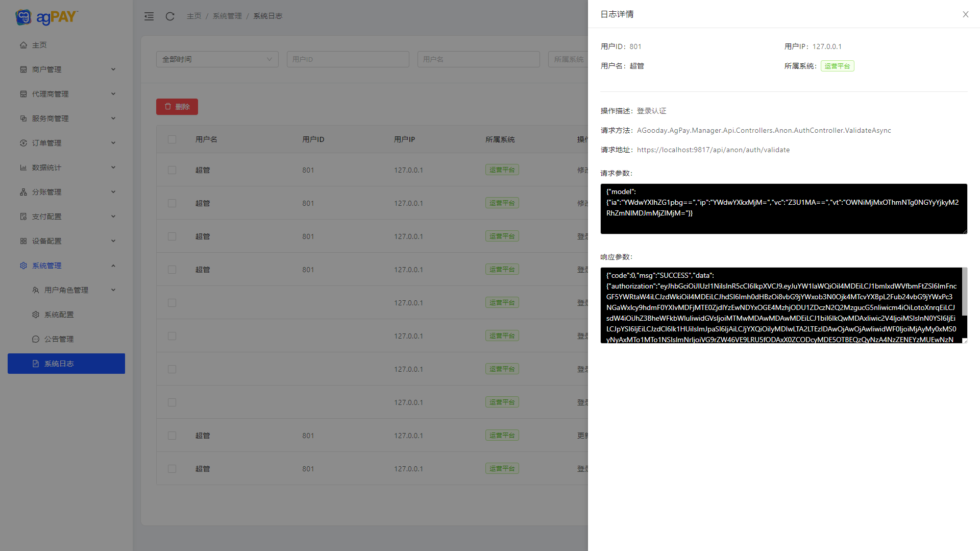
Task: Select the last table row checkbox
Action: point(172,469)
